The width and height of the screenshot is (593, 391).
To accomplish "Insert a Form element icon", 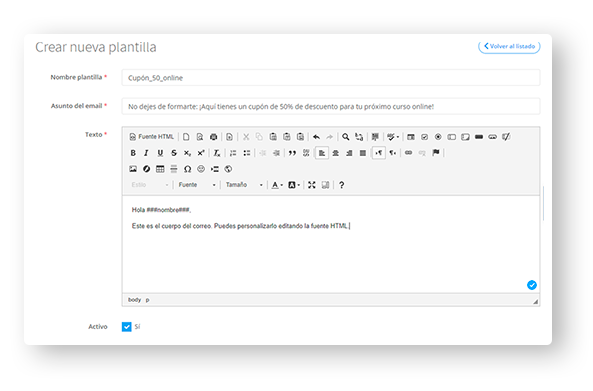I will click(411, 137).
